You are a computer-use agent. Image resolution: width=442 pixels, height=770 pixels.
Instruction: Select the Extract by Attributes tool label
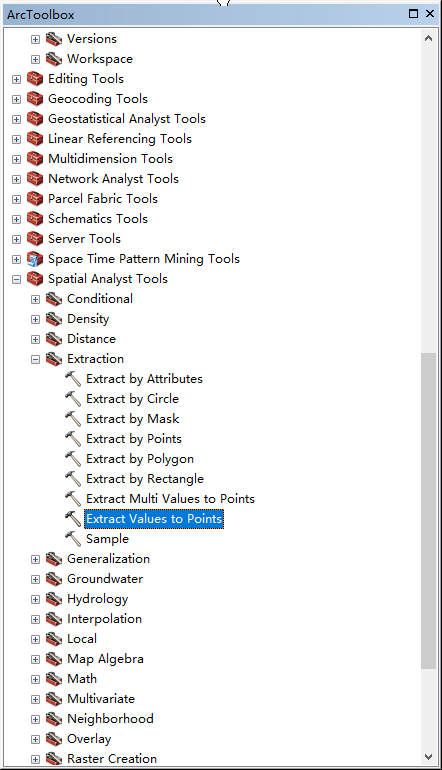pos(144,379)
